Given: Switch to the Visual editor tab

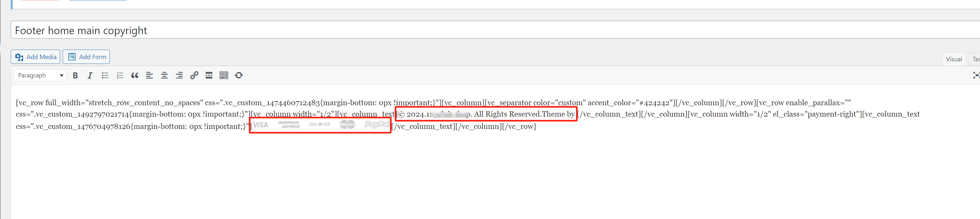Looking at the screenshot, I should pos(954,59).
